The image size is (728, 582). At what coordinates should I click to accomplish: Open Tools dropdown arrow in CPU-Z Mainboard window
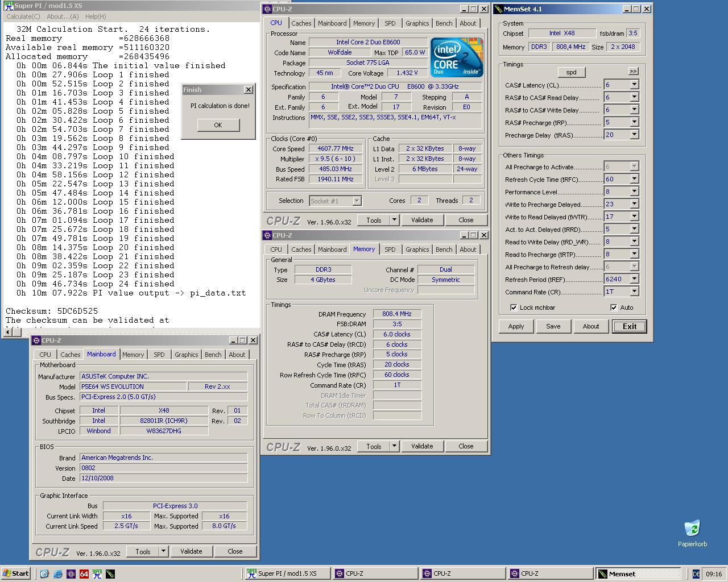click(163, 551)
